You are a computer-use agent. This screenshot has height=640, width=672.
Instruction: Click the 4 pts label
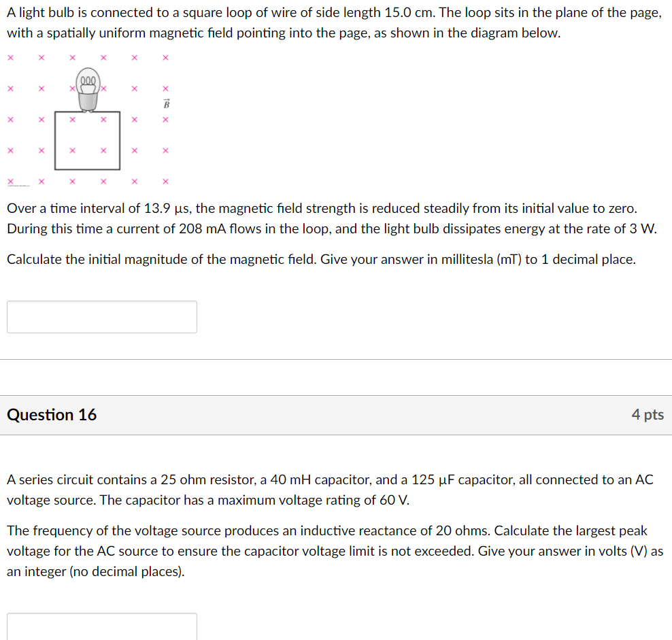[648, 414]
